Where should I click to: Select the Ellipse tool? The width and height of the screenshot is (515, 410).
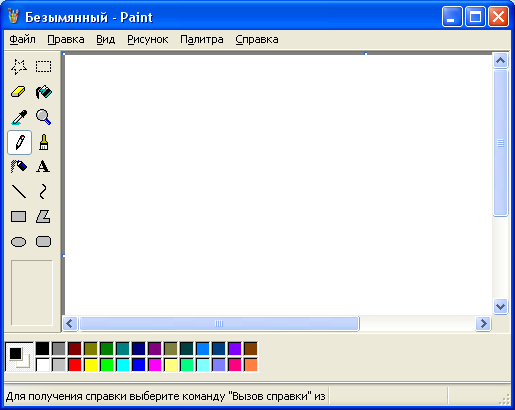[19, 242]
